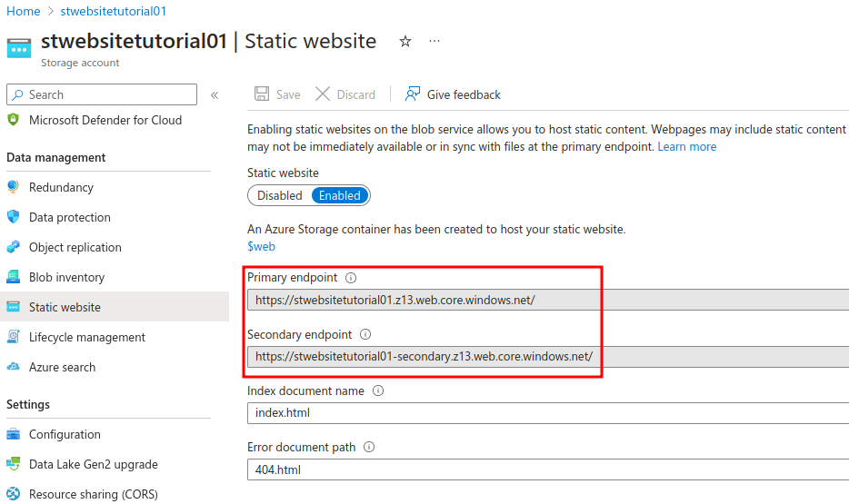Go to Home breadcrumb
This screenshot has height=504, width=849.
[x=24, y=11]
